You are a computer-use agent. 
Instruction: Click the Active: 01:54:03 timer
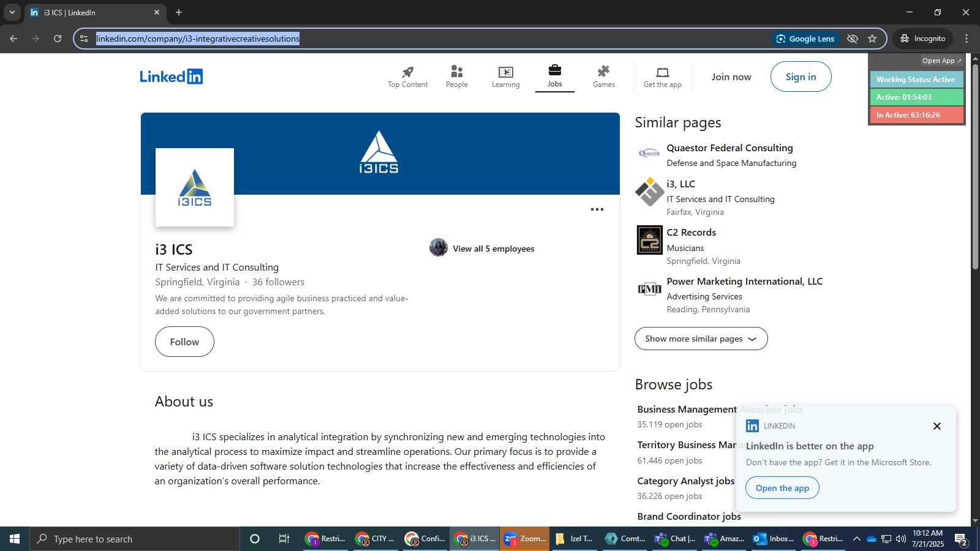point(916,97)
